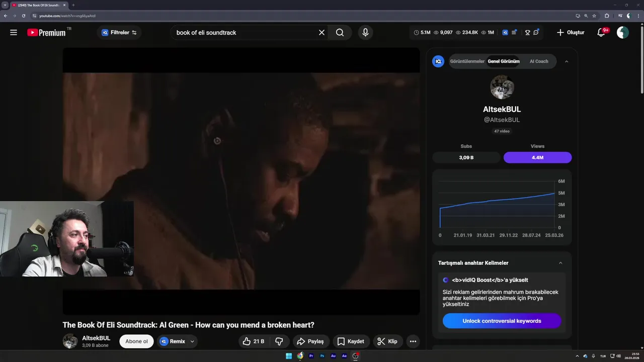Screen dimensions: 644x362
Task: Open site info icon in address bar
Action: tap(34, 16)
